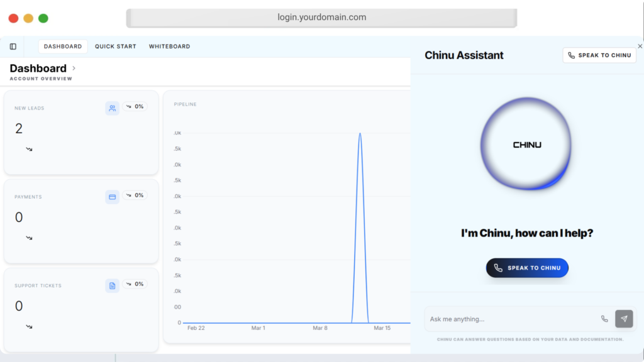Switch to the Quick Start tab

[115, 47]
